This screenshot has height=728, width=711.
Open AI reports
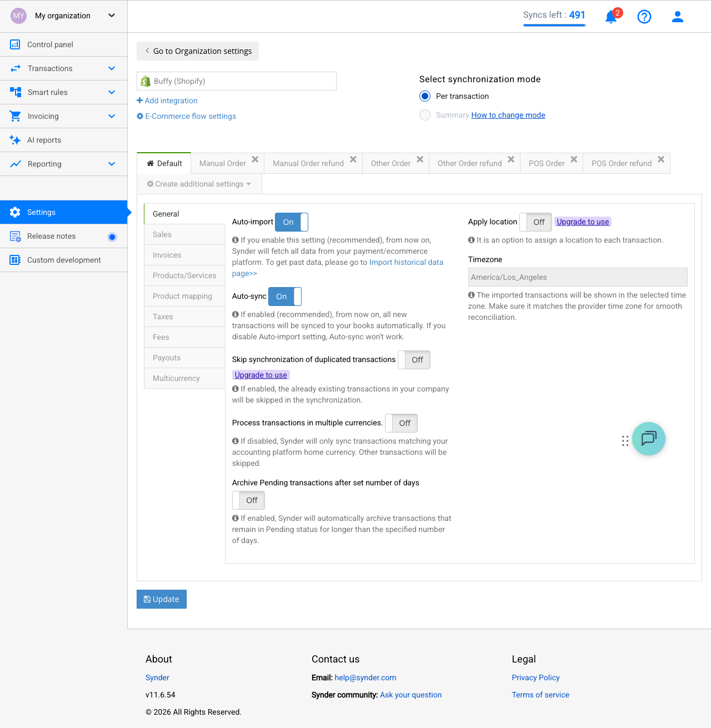(44, 140)
